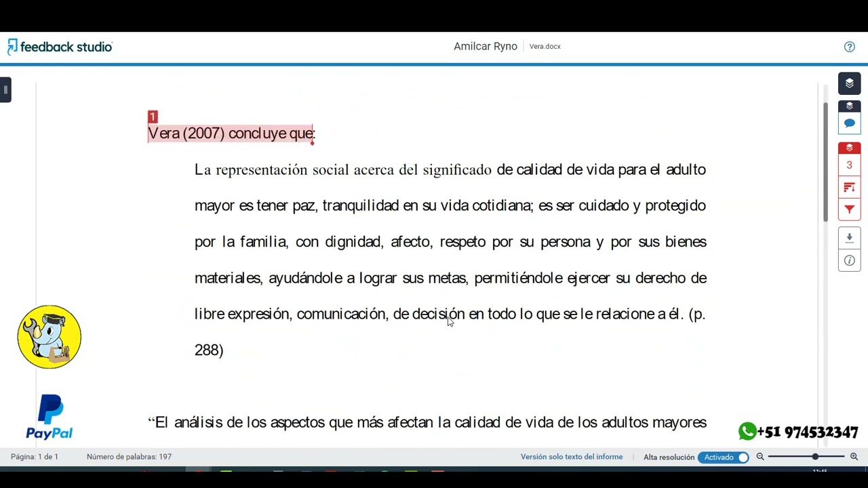Open the submission info icon
The height and width of the screenshot is (488, 868).
point(849,260)
